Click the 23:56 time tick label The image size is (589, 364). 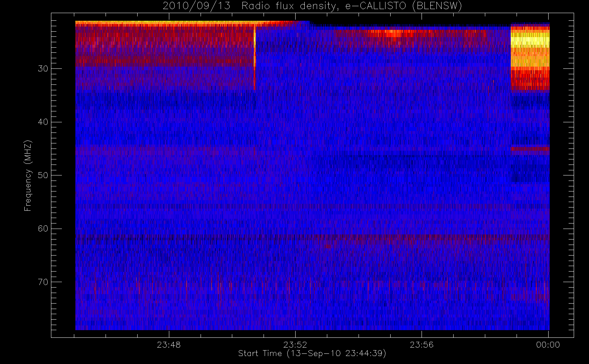click(x=422, y=345)
